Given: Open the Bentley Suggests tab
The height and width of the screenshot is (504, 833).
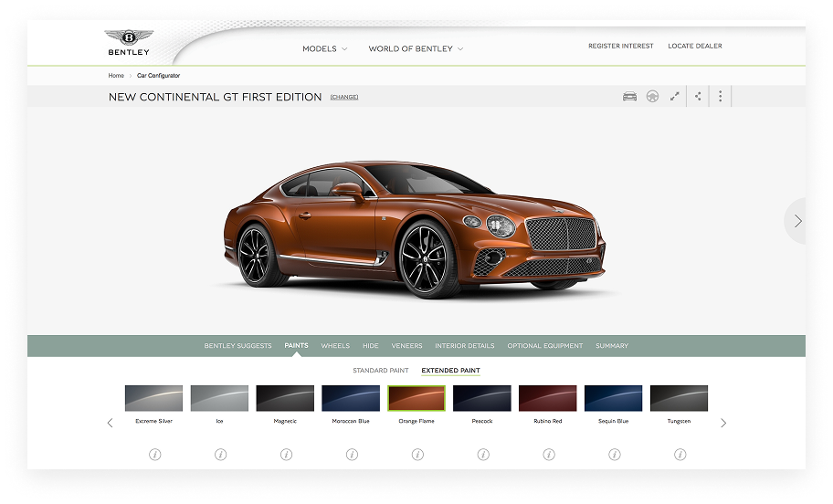Looking at the screenshot, I should pos(238,346).
